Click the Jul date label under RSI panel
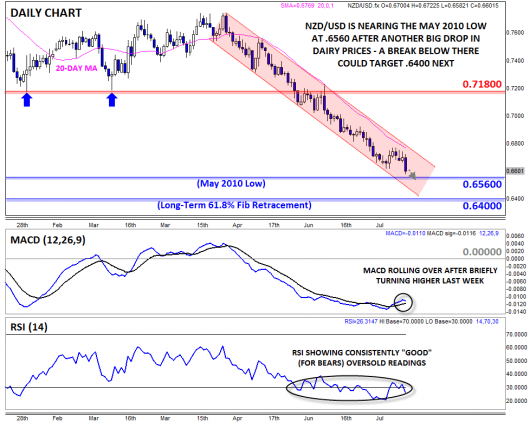The width and height of the screenshot is (530, 423). (380, 418)
